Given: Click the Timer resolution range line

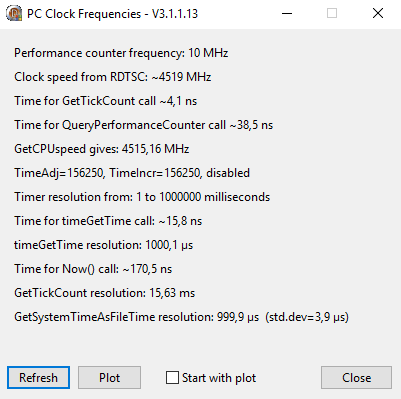Looking at the screenshot, I should pos(142,197).
